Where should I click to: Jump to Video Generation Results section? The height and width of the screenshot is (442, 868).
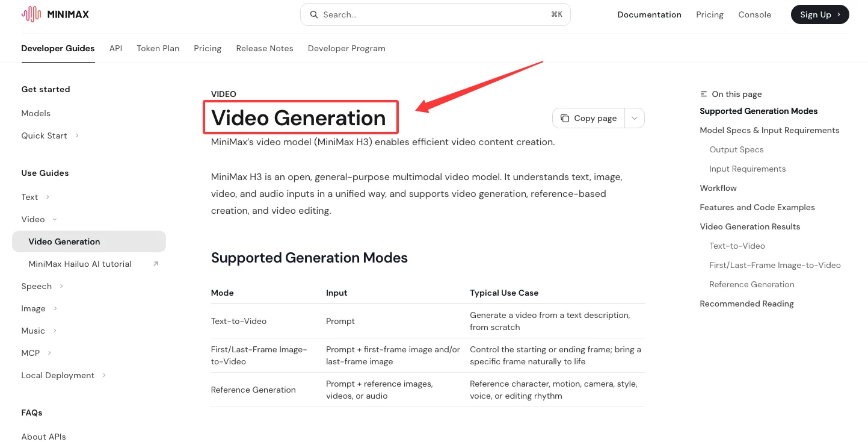(750, 226)
